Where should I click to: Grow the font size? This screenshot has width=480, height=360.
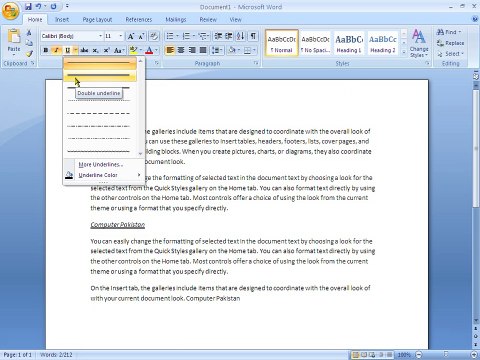click(x=131, y=36)
